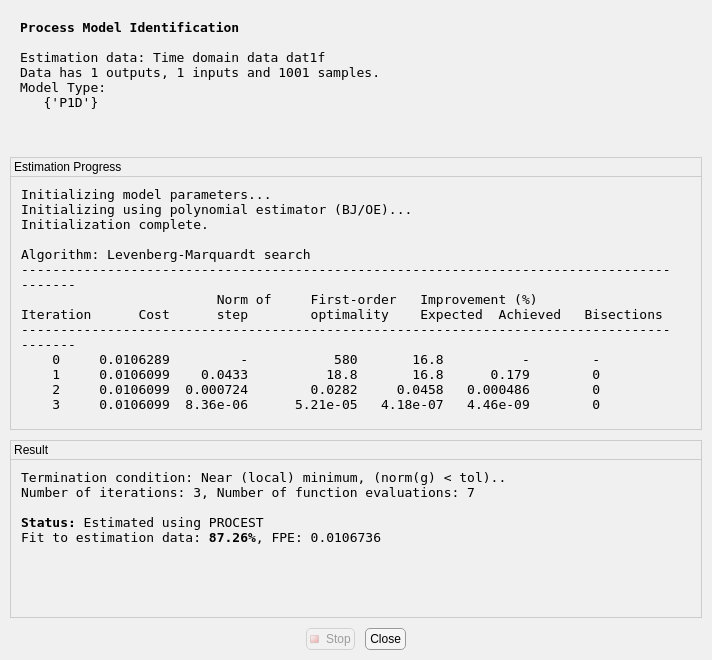Click the Termination condition line
The width and height of the screenshot is (712, 660).
pyautogui.click(x=263, y=477)
